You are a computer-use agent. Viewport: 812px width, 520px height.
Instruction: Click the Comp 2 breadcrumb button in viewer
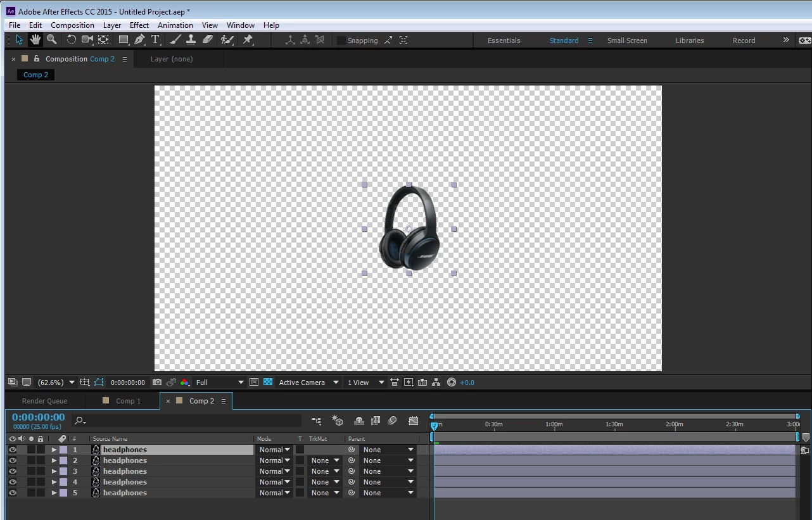(35, 75)
